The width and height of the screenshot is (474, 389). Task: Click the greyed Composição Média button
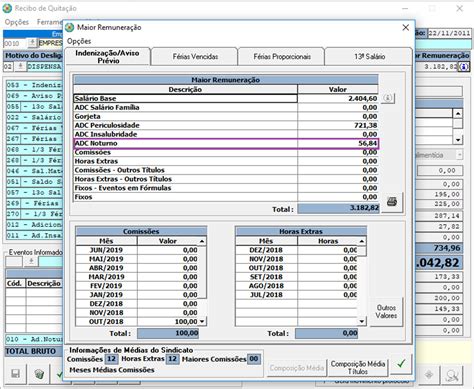(297, 368)
